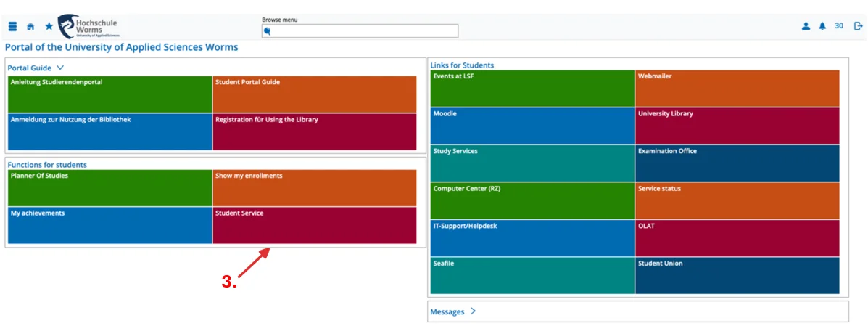Screen dimensions: 868x334
Task: Click the session timer showing 30
Action: pyautogui.click(x=839, y=26)
